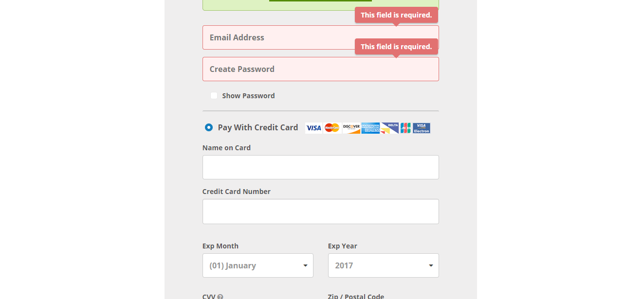Click the MasterCard logo
This screenshot has width=644, height=299.
point(332,128)
